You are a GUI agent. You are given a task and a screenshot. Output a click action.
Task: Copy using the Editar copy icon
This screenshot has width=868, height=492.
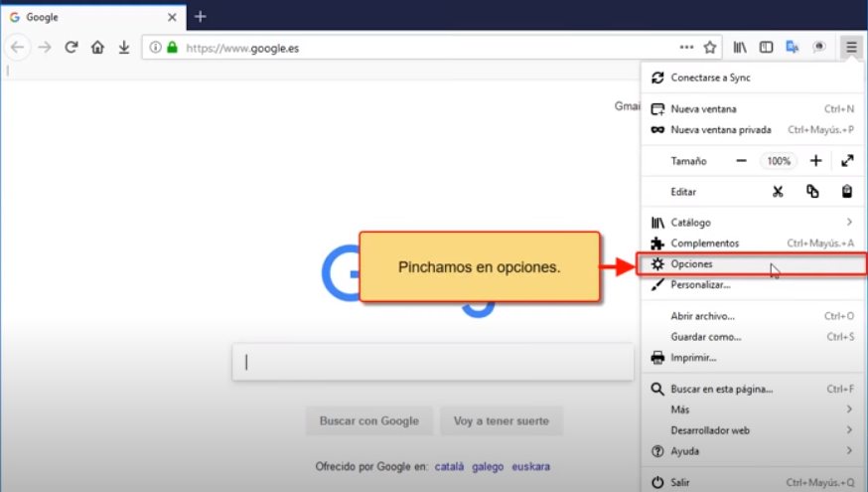click(x=812, y=192)
